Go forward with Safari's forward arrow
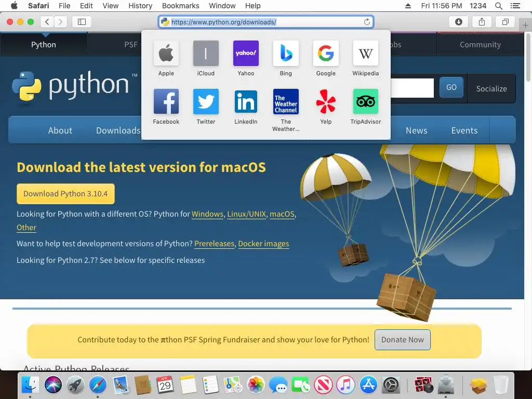The height and width of the screenshot is (399, 532). click(x=60, y=22)
